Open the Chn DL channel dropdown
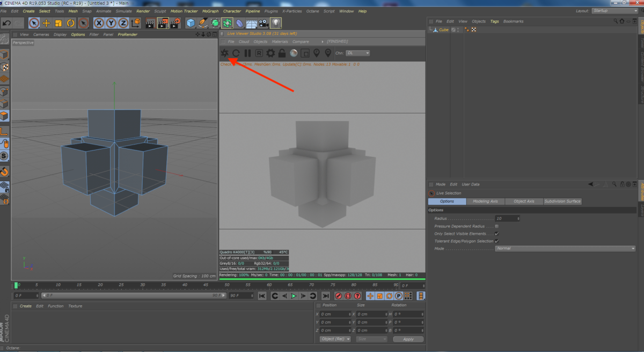The height and width of the screenshot is (352, 644). (358, 53)
